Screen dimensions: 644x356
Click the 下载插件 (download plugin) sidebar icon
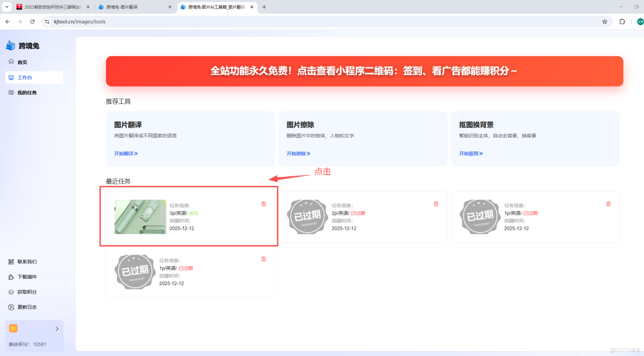pyautogui.click(x=12, y=277)
